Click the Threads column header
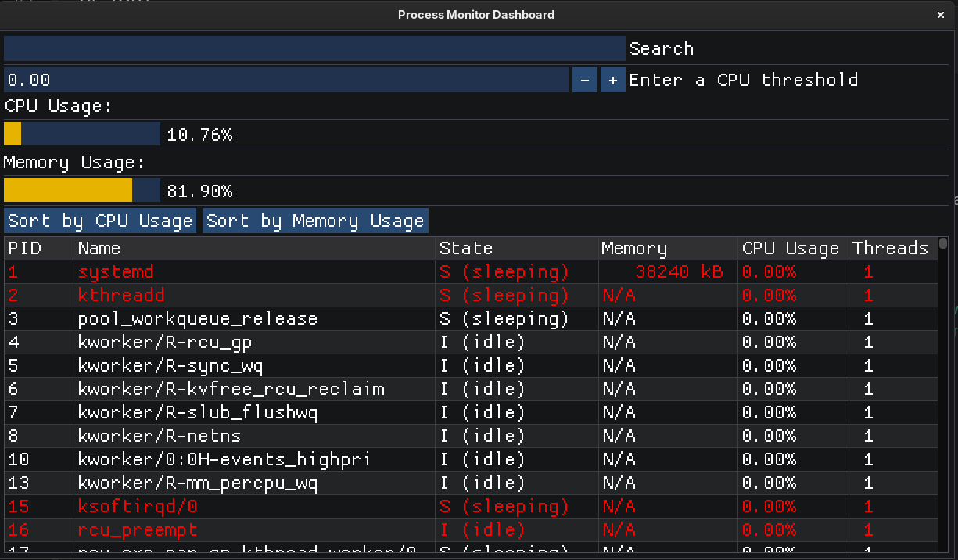 892,248
